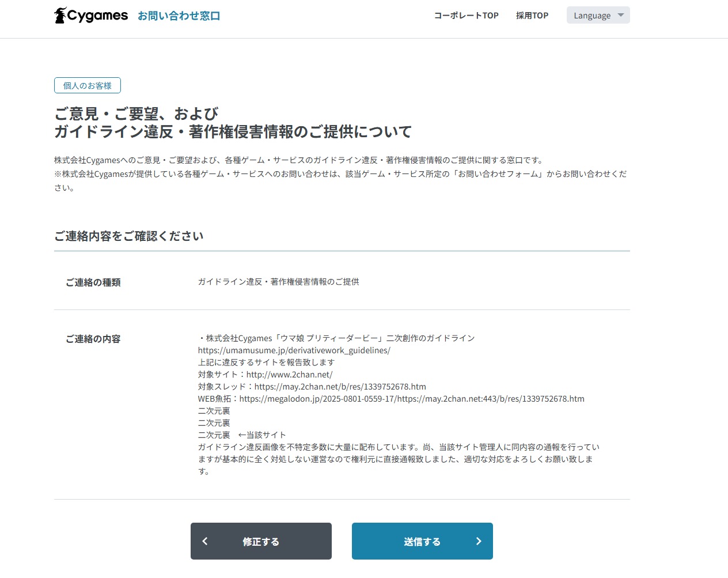The height and width of the screenshot is (578, 728).
Task: Click the WEB魚拓 megalodon.jp line
Action: [391, 399]
